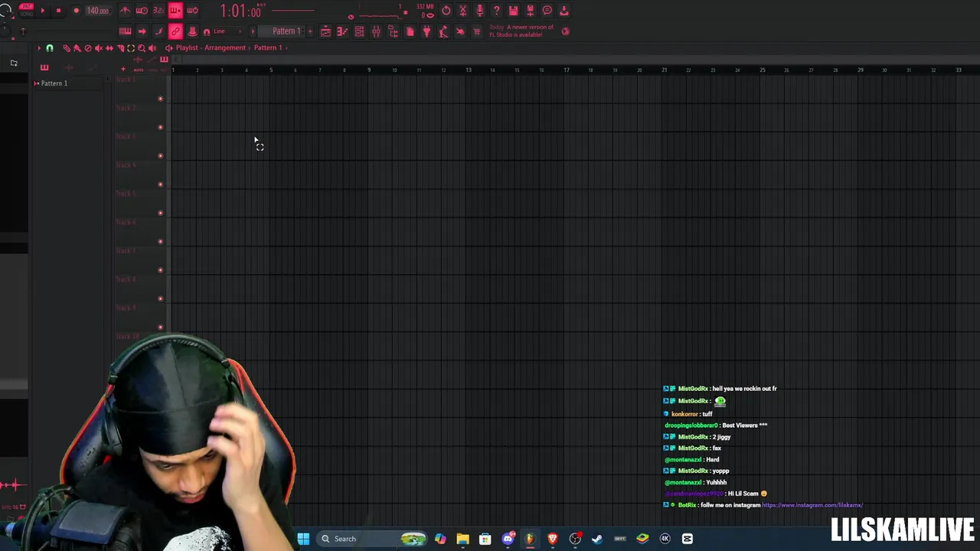Select the playlist Slice tool
This screenshot has width=980, height=551.
pyautogui.click(x=120, y=48)
